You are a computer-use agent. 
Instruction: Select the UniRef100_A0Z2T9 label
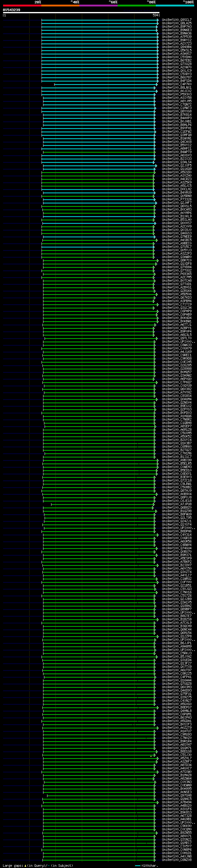click(177, 728)
